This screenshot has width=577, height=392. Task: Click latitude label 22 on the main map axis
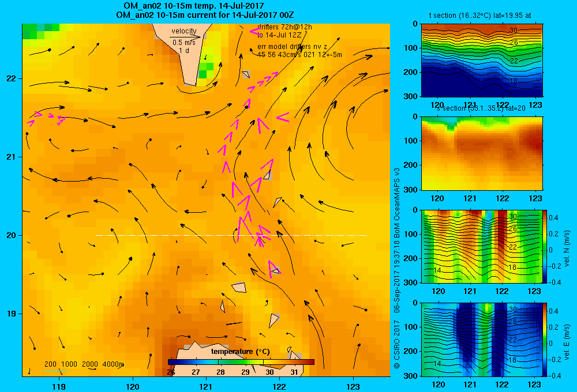click(12, 79)
